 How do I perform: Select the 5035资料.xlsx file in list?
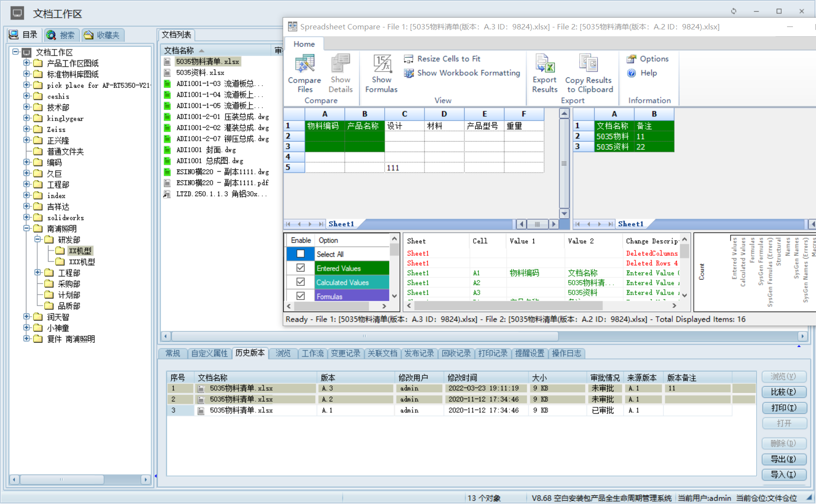(200, 73)
